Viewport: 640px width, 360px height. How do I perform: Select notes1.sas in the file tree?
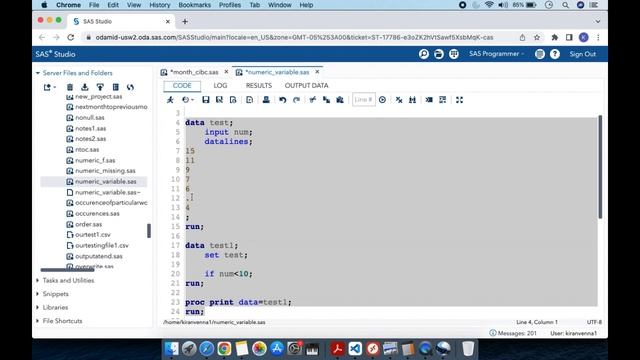90,128
